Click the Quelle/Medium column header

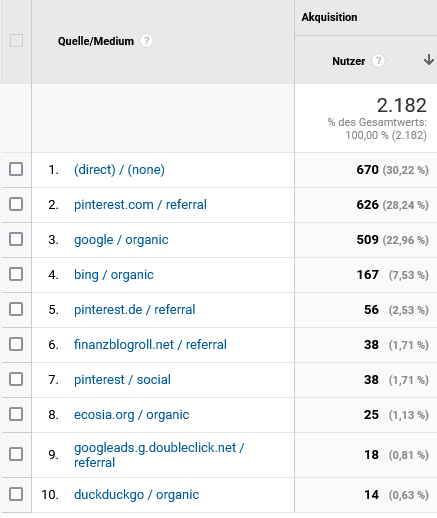(x=96, y=41)
